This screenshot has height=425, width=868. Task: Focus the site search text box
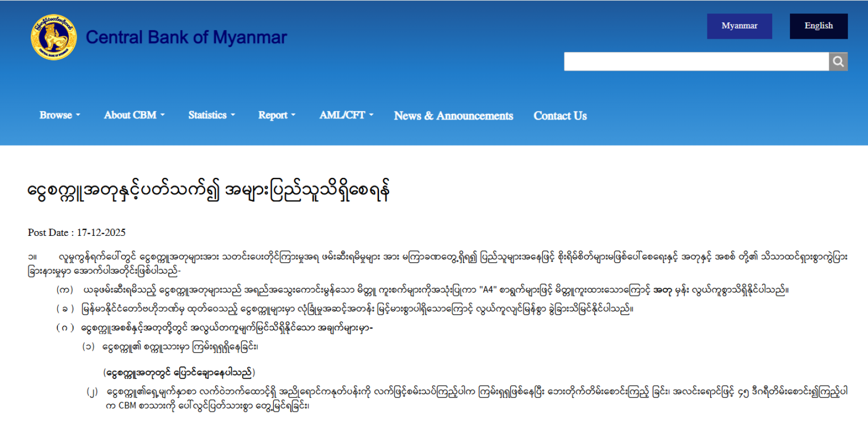click(x=696, y=62)
